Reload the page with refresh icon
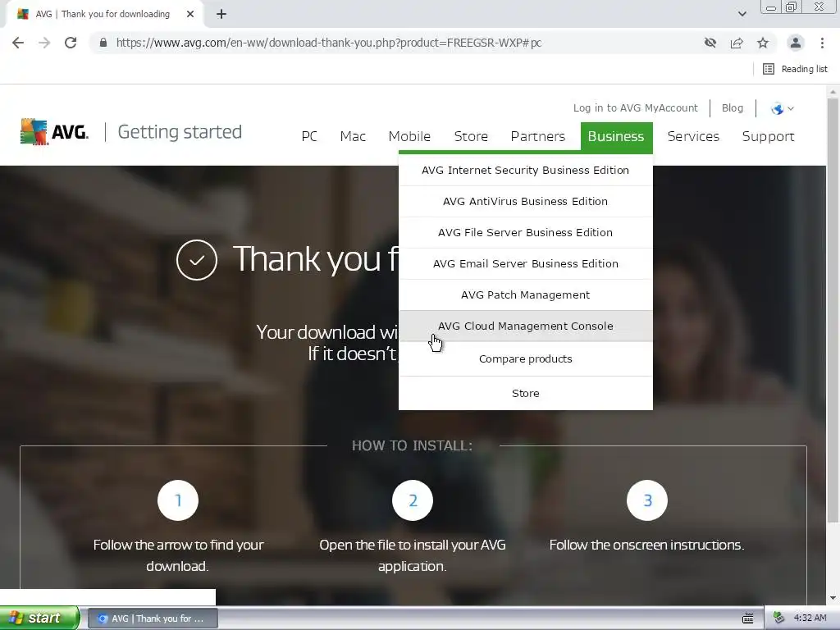840x630 pixels. click(71, 43)
